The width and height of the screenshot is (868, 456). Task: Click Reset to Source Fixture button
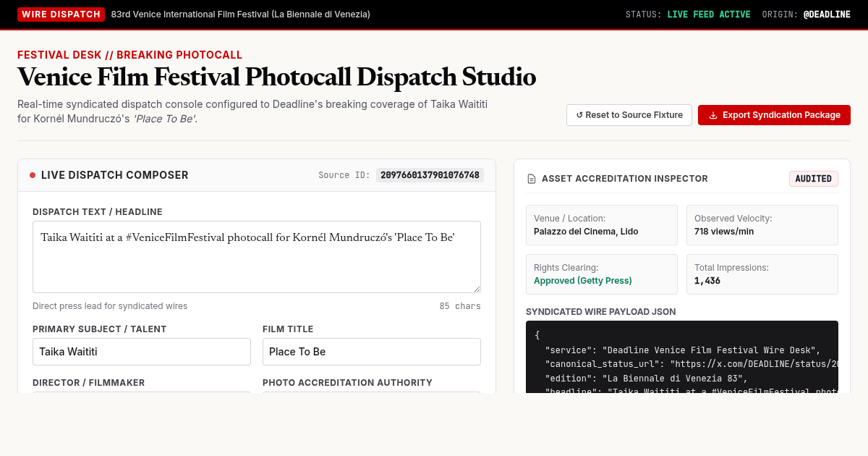pyautogui.click(x=629, y=115)
